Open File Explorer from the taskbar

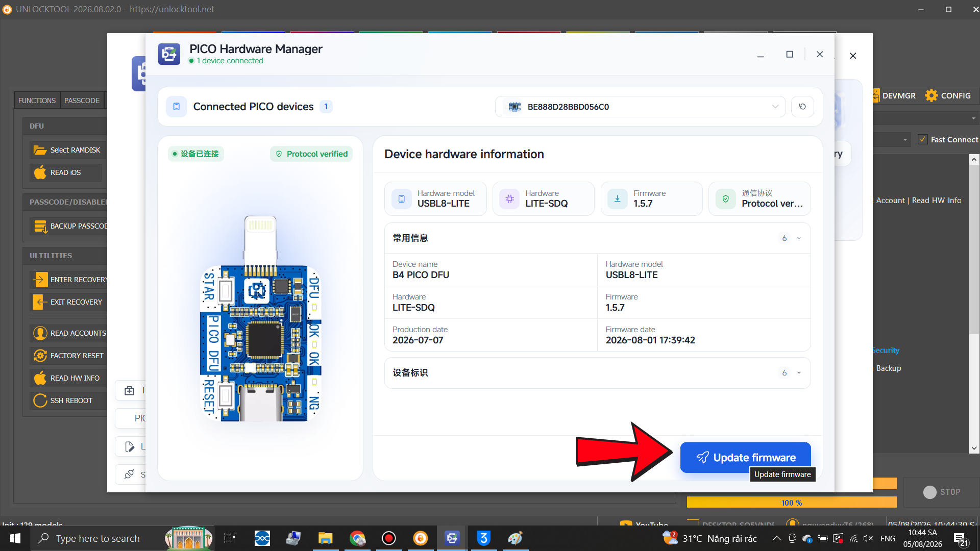pyautogui.click(x=325, y=538)
